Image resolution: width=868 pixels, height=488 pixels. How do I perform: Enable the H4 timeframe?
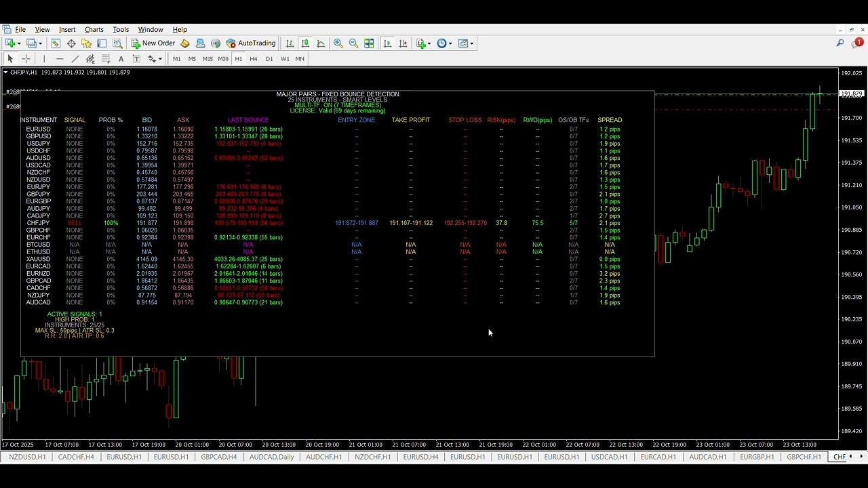253,59
